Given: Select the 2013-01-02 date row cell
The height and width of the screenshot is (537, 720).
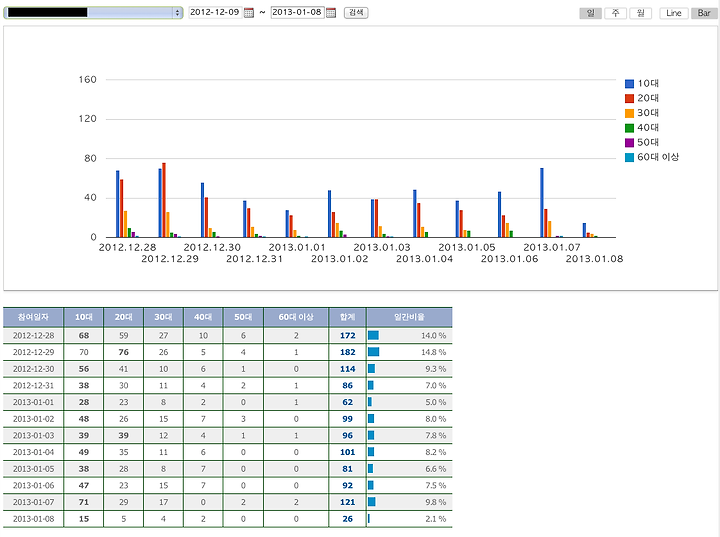Looking at the screenshot, I should click(33, 419).
